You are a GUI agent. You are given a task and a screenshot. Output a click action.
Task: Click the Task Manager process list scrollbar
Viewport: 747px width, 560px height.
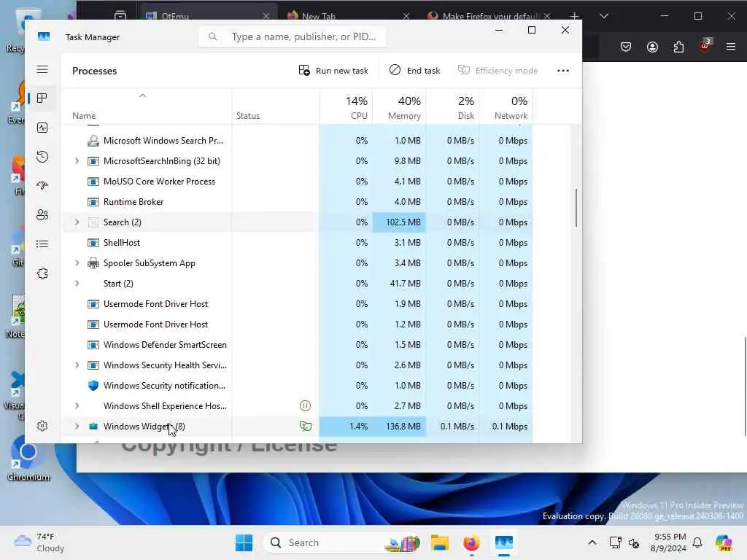tap(576, 208)
